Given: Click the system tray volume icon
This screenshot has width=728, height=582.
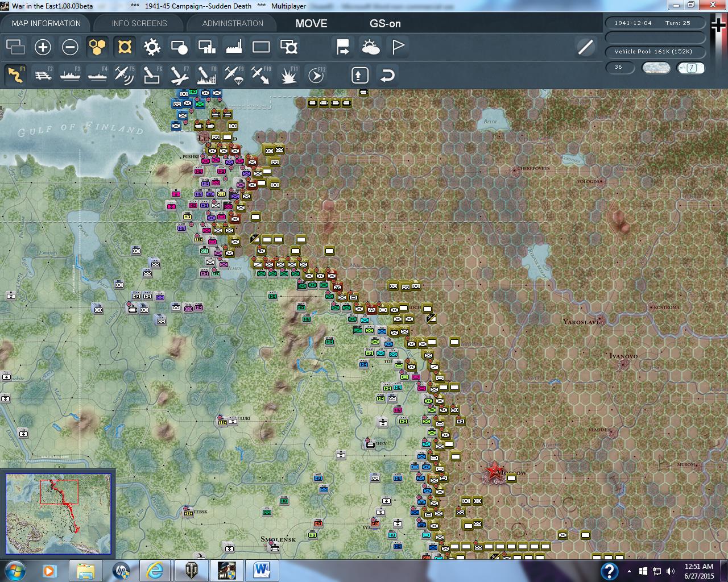Looking at the screenshot, I should tap(670, 571).
